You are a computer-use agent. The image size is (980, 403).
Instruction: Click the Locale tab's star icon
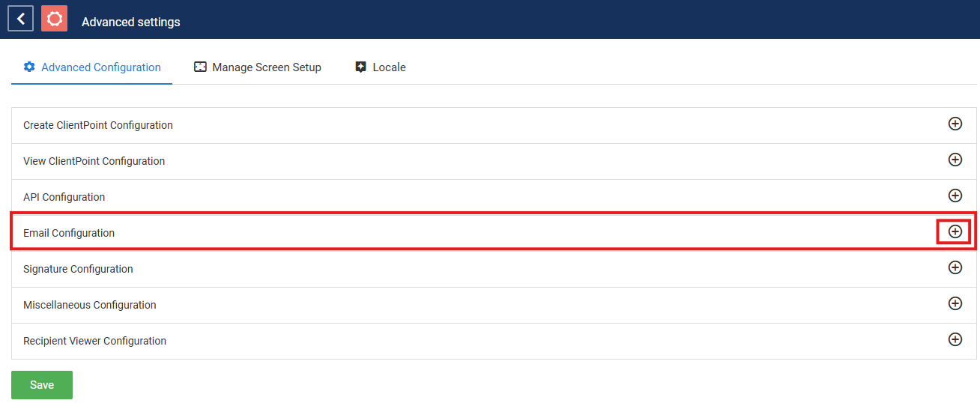click(x=360, y=67)
